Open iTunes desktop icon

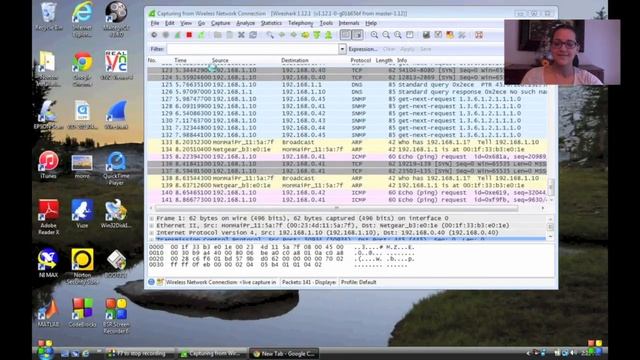(48, 164)
